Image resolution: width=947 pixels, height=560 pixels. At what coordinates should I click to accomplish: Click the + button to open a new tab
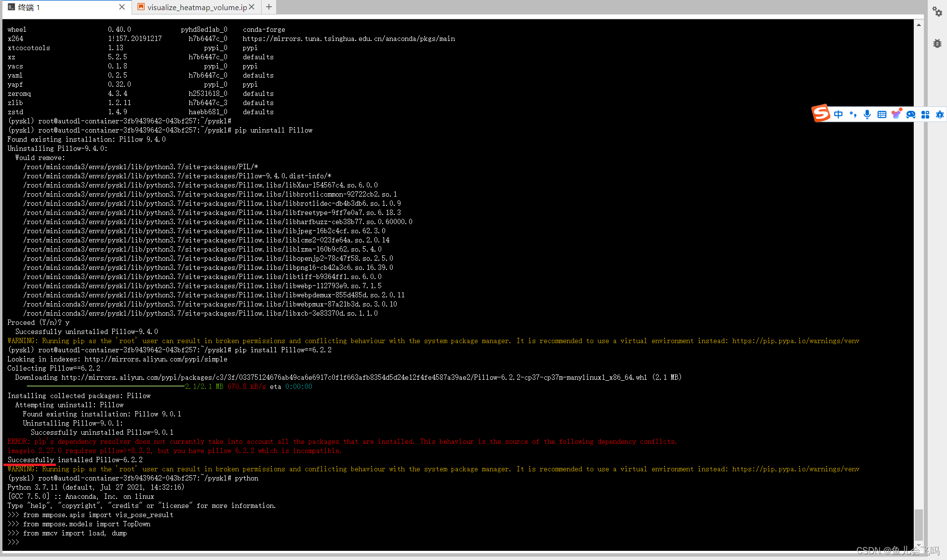(268, 7)
